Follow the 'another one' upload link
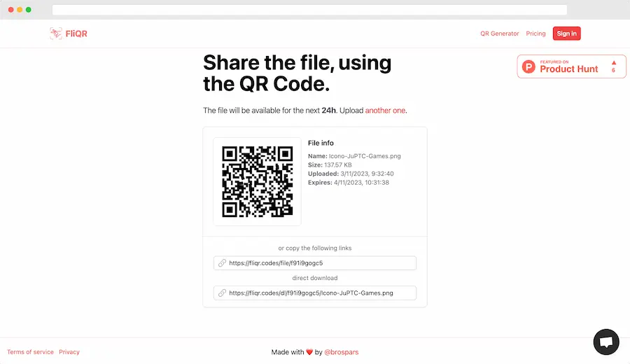 385,111
